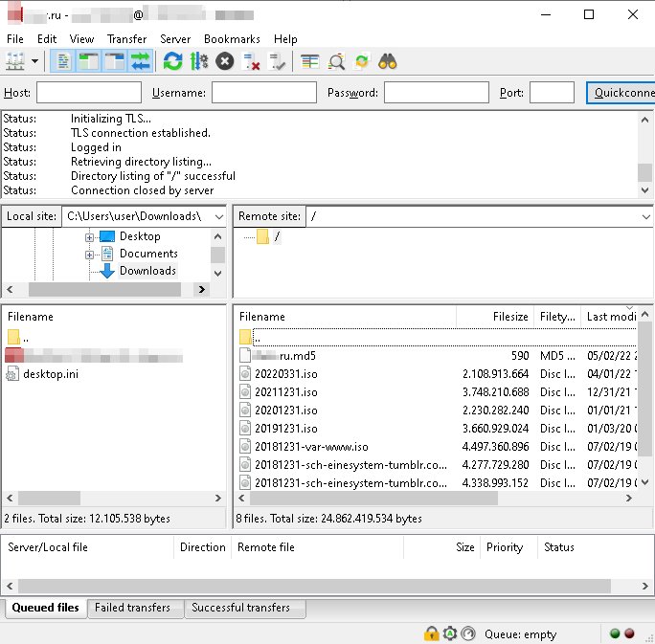Screen dimensions: 655x644
Task: Click the speed limits gauge icon
Action: pos(467,633)
